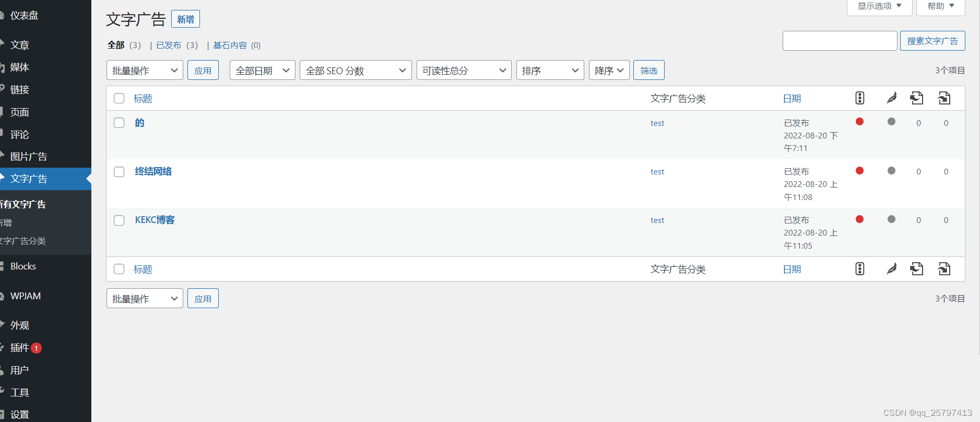
Task: Click grey readability dot for 的 row
Action: [892, 122]
